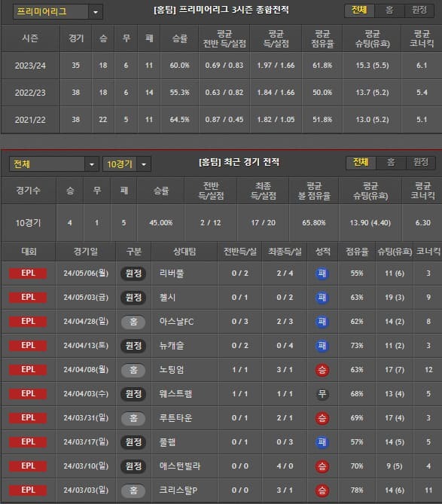Click opponent name 루튼타운

[175, 418]
